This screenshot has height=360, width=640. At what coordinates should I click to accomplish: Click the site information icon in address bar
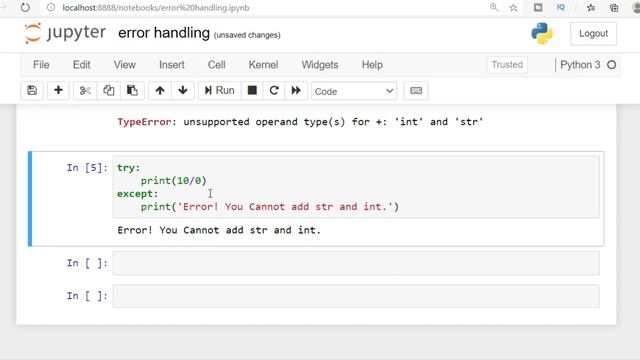click(51, 7)
